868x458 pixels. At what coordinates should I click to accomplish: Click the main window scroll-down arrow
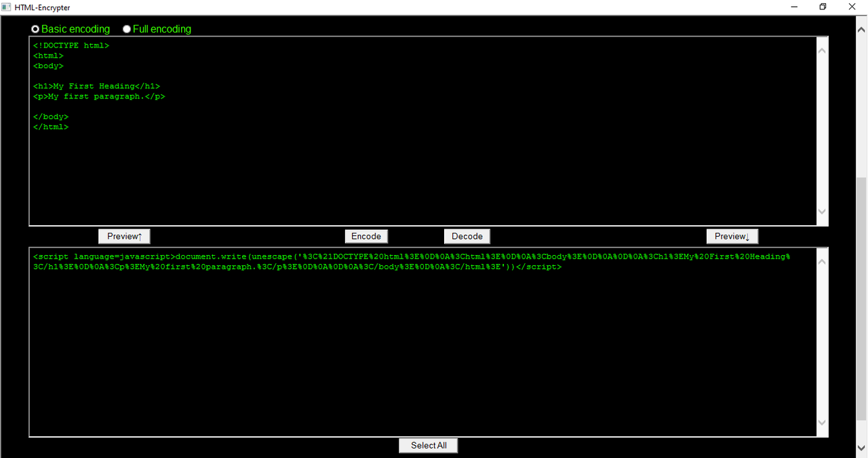coord(862,447)
